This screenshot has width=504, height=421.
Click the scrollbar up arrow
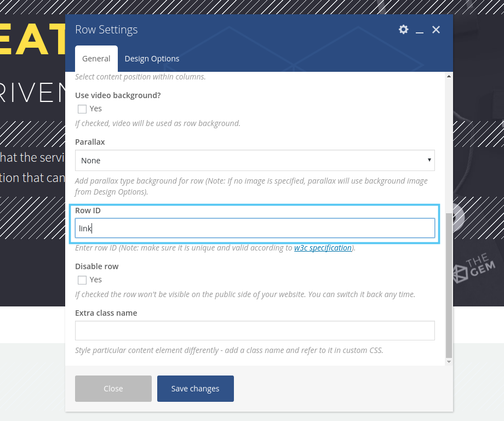449,76
